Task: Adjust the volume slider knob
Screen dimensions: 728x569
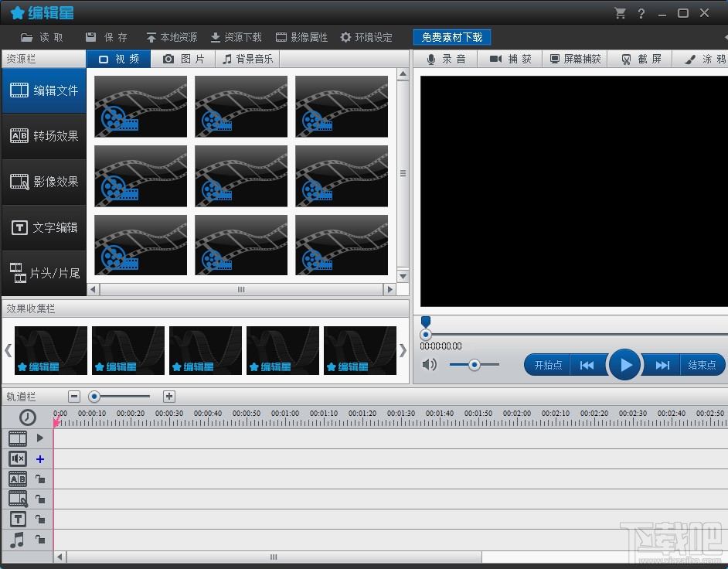Action: pyautogui.click(x=474, y=365)
